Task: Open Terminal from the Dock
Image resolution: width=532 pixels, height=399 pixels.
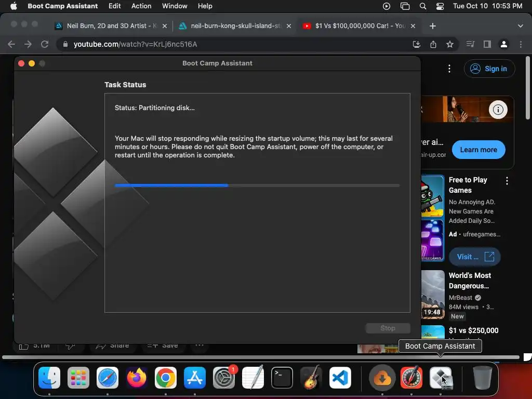Action: [282, 378]
